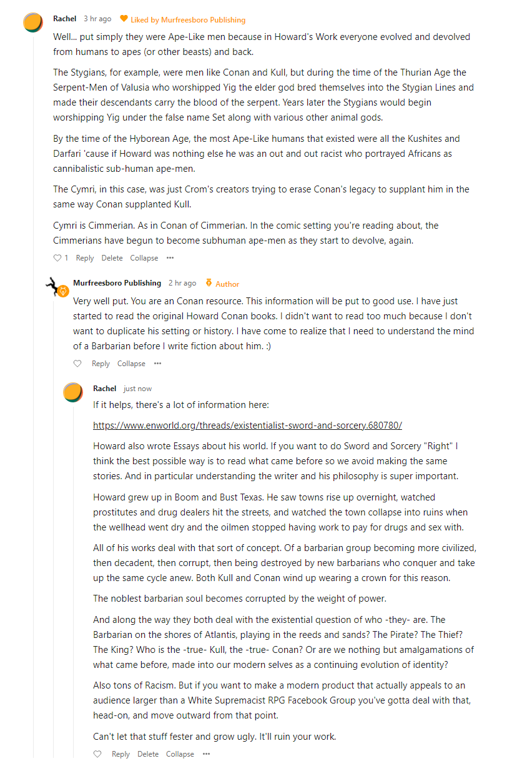Like Rachel's "just now" comment with the heart
The width and height of the screenshot is (532, 781).
pyautogui.click(x=97, y=754)
